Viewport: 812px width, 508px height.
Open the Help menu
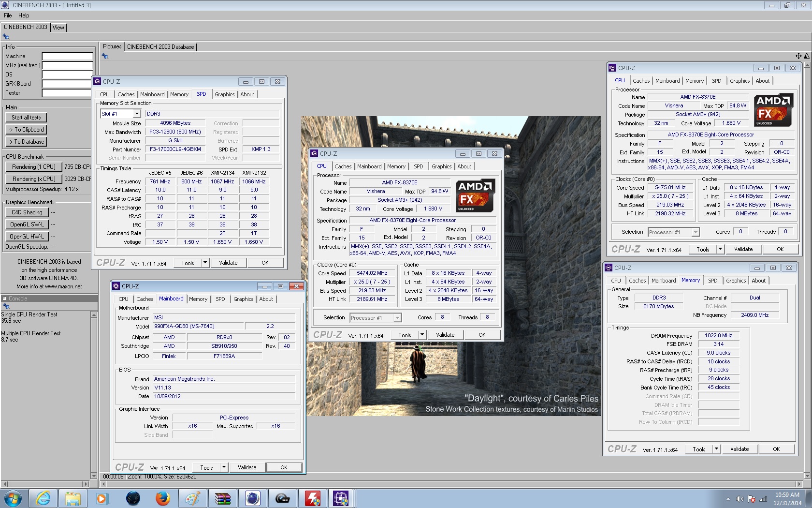click(24, 15)
